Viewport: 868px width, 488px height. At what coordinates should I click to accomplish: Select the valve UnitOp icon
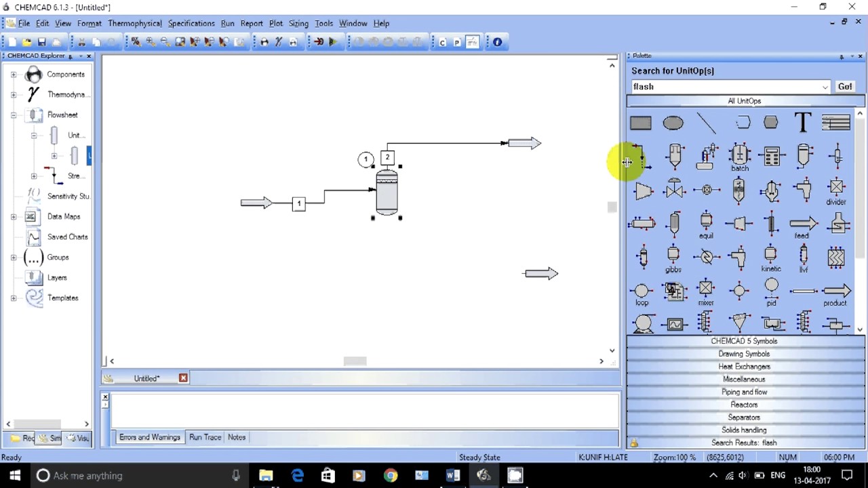coord(674,190)
